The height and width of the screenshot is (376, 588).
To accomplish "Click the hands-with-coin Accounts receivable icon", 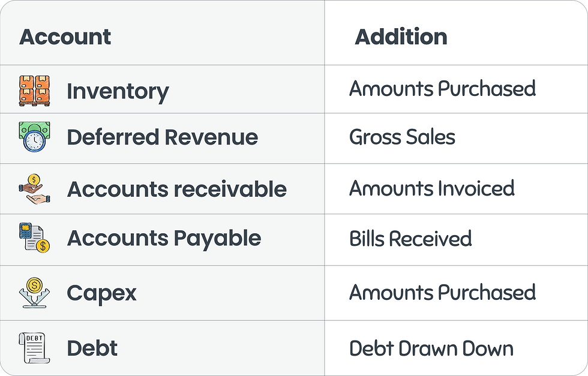I will point(34,189).
